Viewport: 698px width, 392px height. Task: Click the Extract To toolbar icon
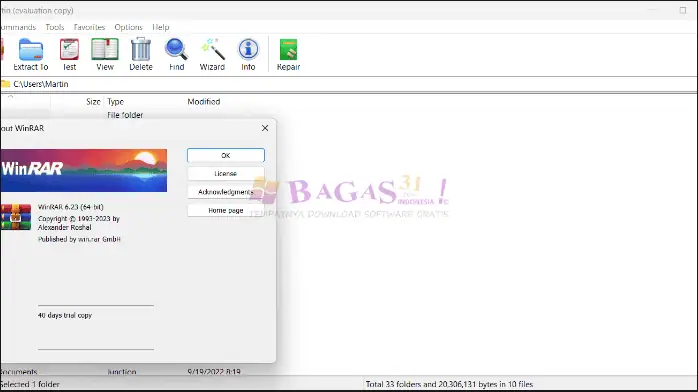tap(31, 54)
